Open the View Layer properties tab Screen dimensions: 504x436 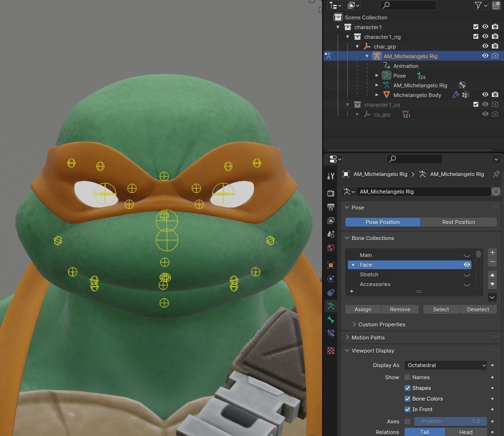(331, 220)
